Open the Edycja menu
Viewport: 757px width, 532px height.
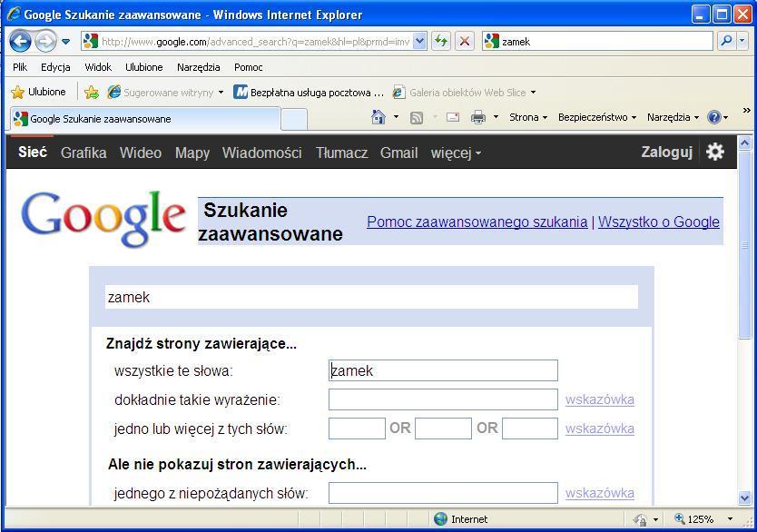(55, 67)
